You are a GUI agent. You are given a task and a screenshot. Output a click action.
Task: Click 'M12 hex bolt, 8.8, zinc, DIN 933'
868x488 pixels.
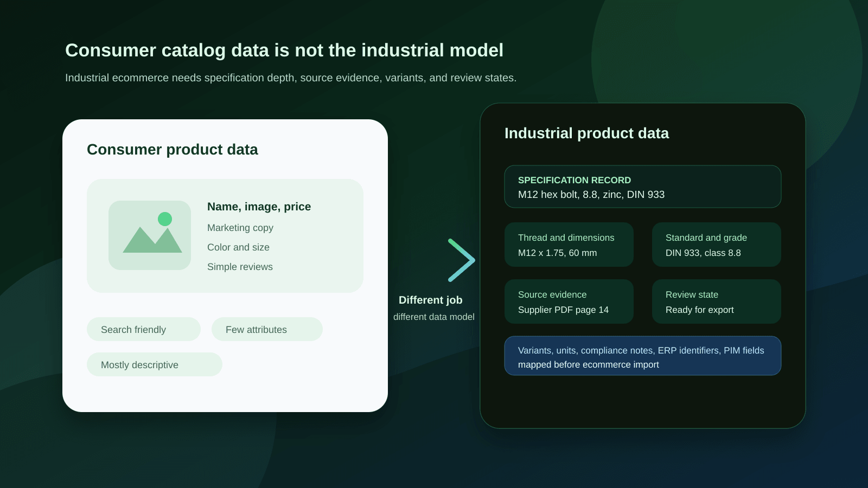coord(591,195)
